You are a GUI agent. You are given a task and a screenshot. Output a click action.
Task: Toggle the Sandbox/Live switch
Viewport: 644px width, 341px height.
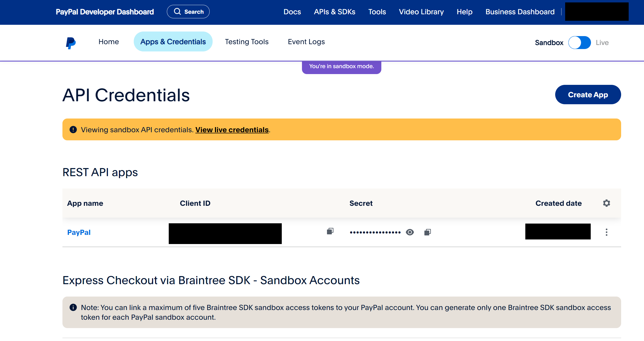579,43
